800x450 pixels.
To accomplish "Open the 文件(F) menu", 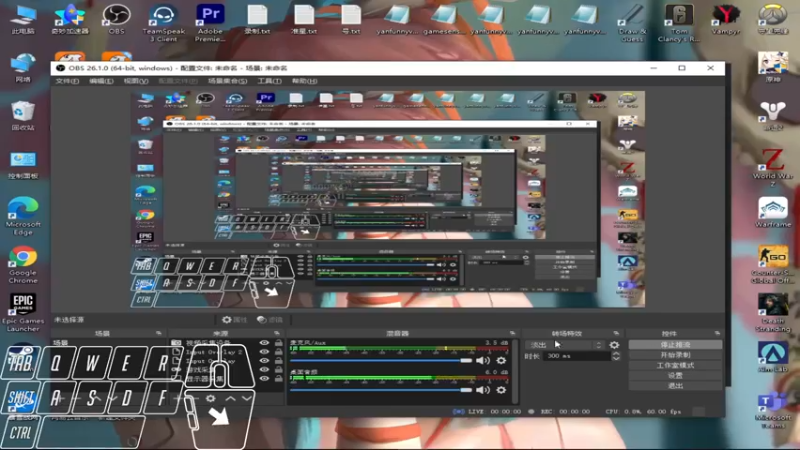I will [67, 81].
